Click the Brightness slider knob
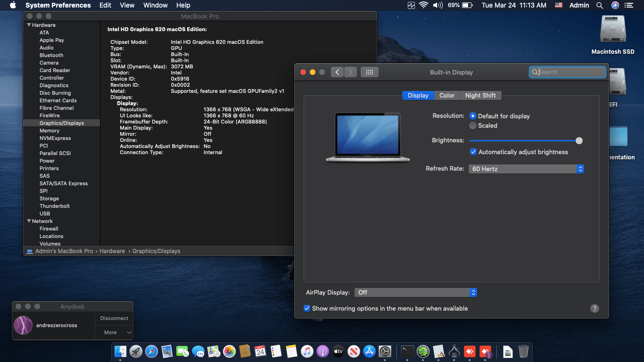The width and height of the screenshot is (644, 362). pos(579,140)
